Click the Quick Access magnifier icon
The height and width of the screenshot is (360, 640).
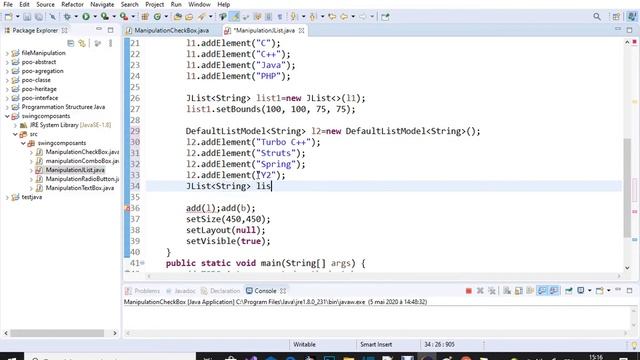(597, 17)
